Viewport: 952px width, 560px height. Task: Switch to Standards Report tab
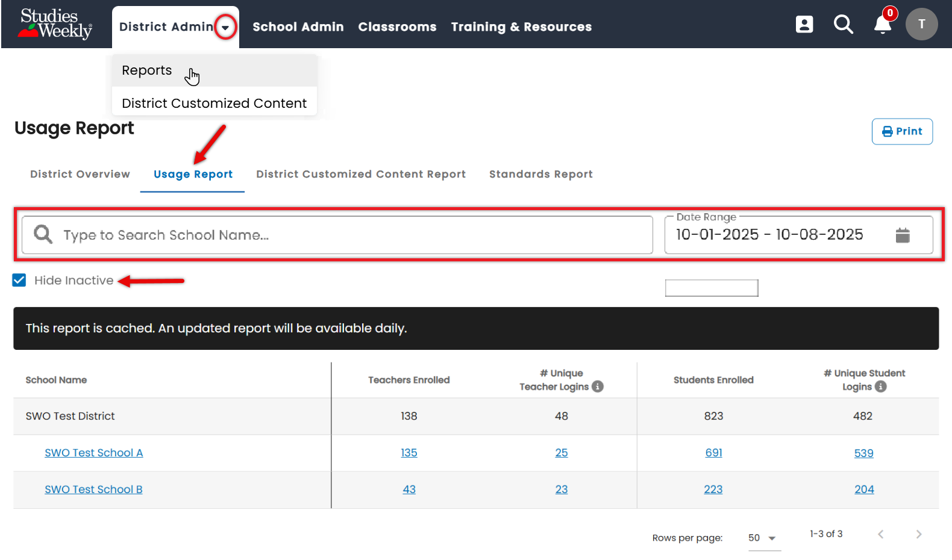coord(541,174)
